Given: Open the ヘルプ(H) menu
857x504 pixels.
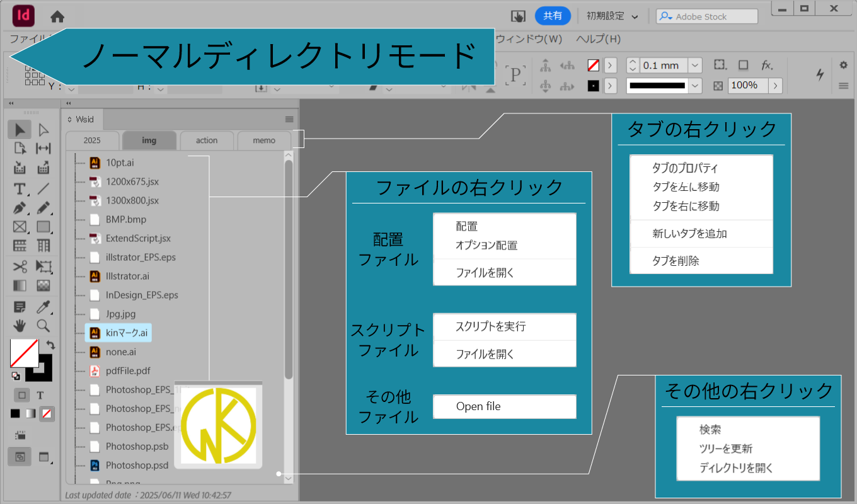Looking at the screenshot, I should 598,38.
